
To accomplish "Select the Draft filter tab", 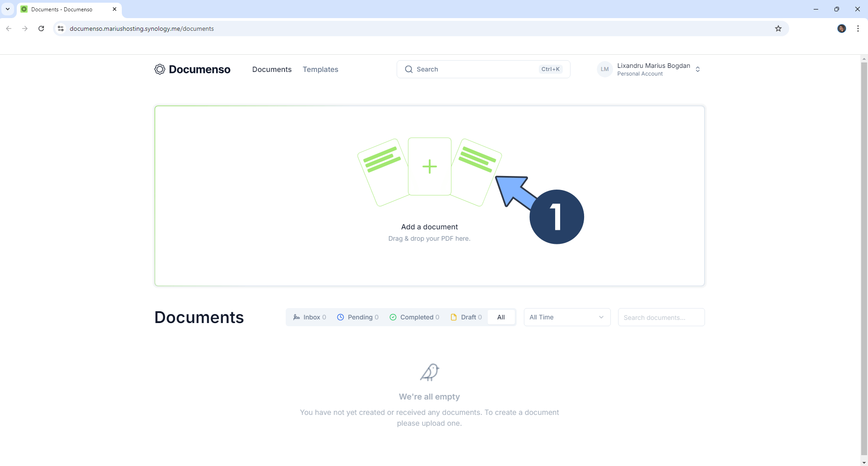I will [466, 317].
